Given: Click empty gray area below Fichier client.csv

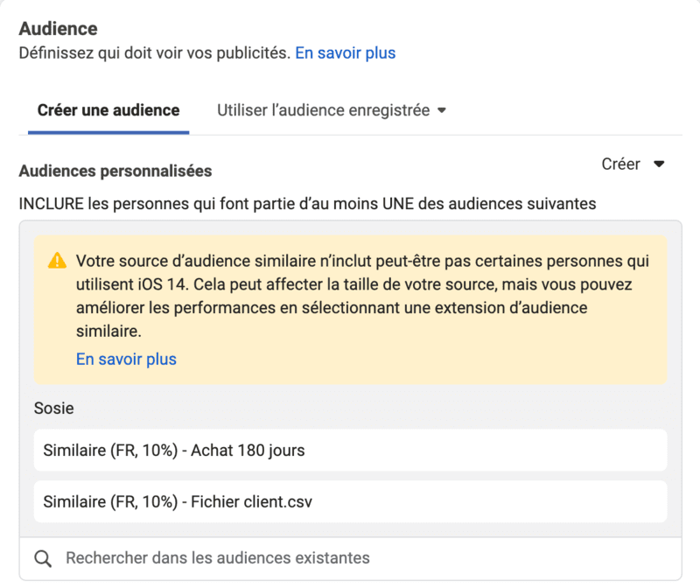Looking at the screenshot, I should point(351,530).
